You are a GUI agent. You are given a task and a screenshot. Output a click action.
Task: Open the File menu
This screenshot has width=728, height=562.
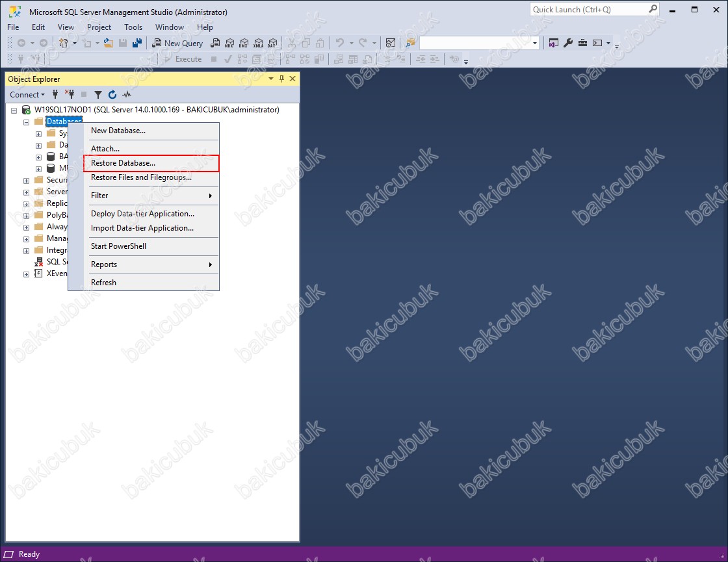pos(13,27)
